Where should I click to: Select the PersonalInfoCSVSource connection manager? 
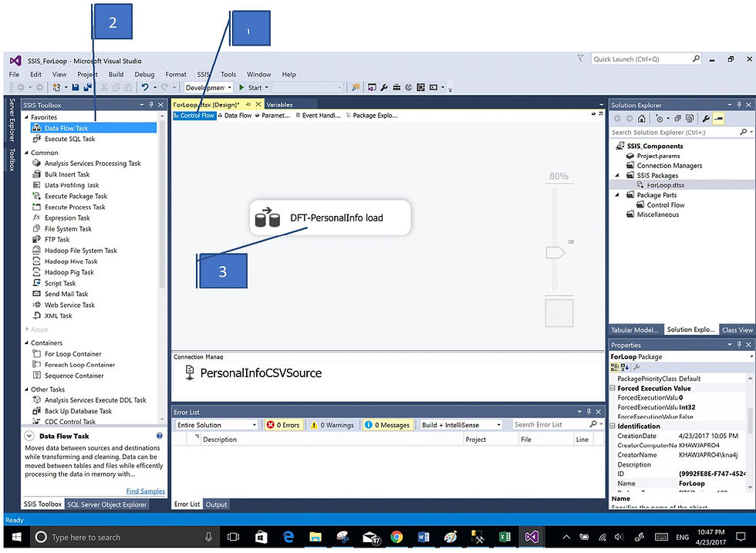pos(254,373)
